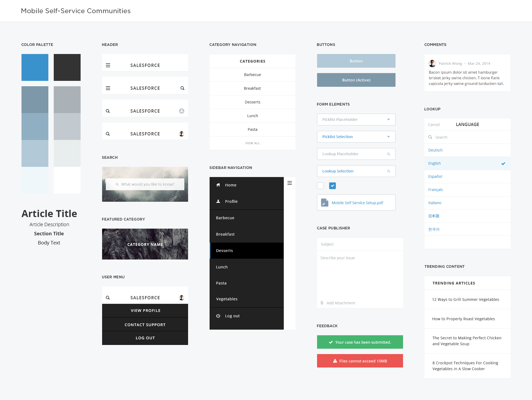Click CONTACT SUPPORT in user menu
The height and width of the screenshot is (400, 532).
pyautogui.click(x=145, y=325)
